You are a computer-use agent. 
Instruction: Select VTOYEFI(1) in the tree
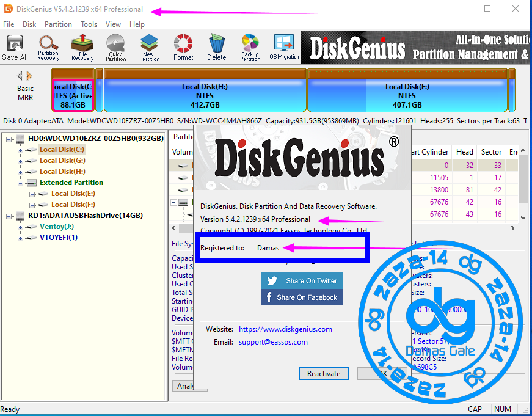(59, 237)
